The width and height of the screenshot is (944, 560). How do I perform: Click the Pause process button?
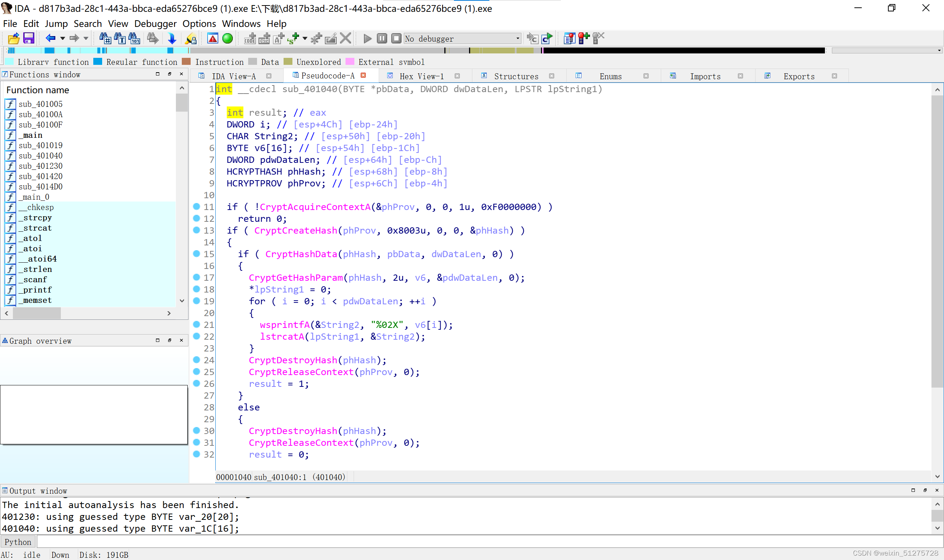pos(382,38)
